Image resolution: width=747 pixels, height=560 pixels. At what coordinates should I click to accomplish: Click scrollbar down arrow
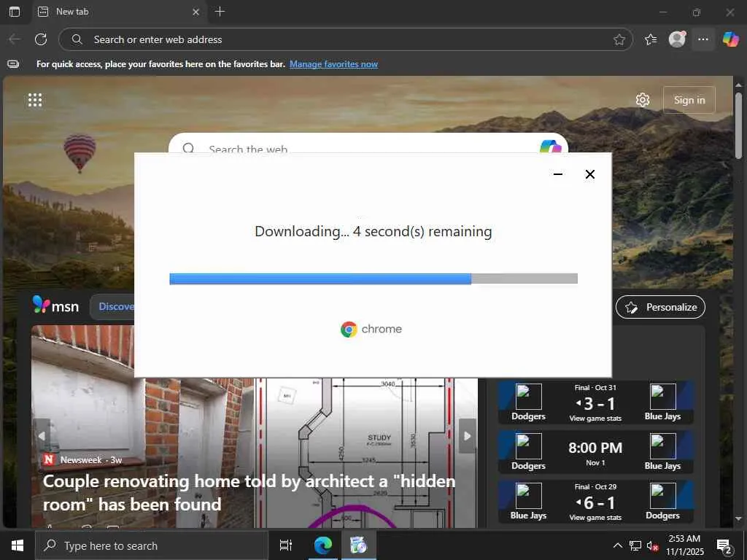[738, 518]
